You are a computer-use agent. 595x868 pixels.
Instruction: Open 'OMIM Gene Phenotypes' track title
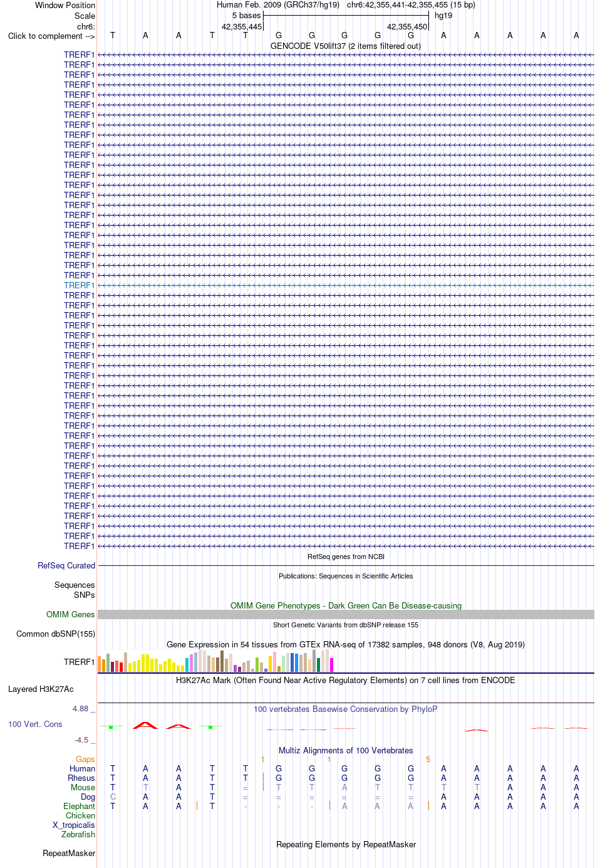point(346,605)
